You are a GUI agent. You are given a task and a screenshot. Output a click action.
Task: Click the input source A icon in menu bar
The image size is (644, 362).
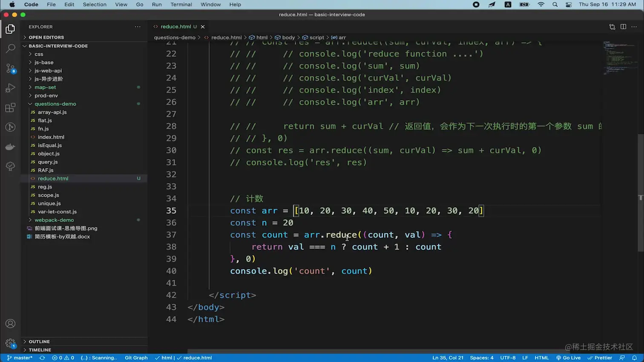(x=508, y=4)
